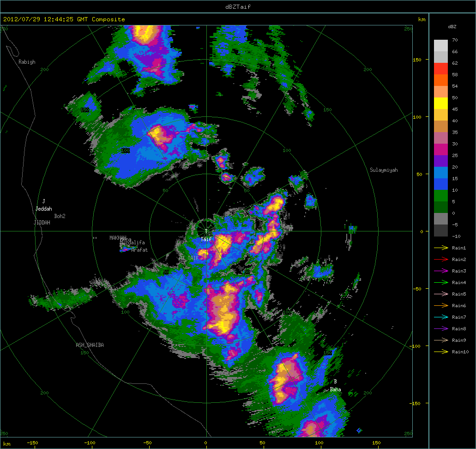Select the cyan Rain7 arrow icon

441,317
